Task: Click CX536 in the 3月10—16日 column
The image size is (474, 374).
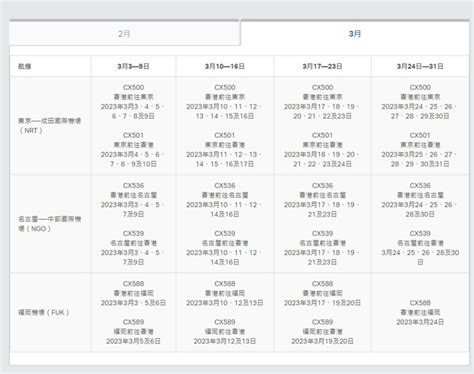Action: coord(225,185)
